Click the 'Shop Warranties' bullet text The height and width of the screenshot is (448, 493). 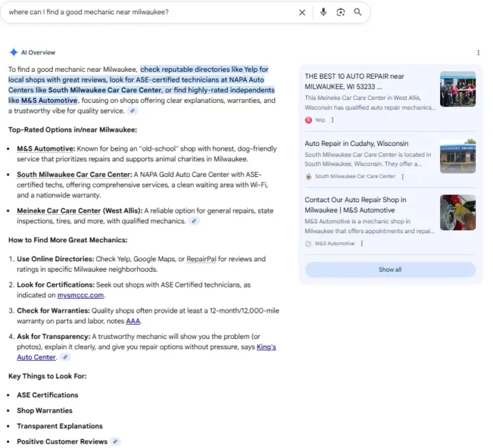(x=44, y=411)
